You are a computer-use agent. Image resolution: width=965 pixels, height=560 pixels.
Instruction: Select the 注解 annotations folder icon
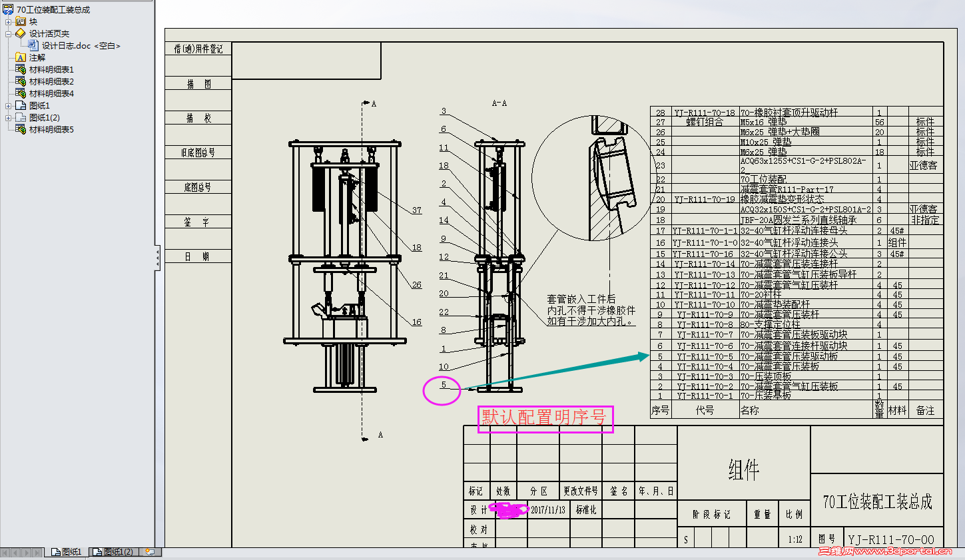21,57
